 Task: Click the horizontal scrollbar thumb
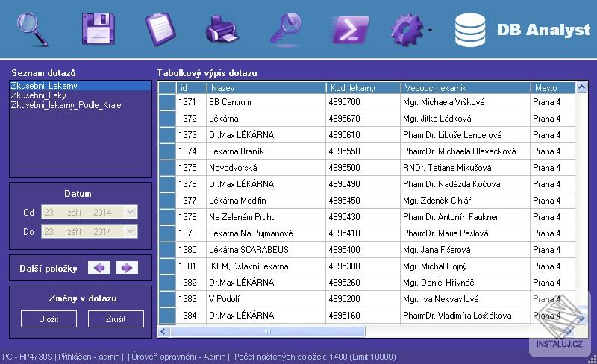pos(268,331)
